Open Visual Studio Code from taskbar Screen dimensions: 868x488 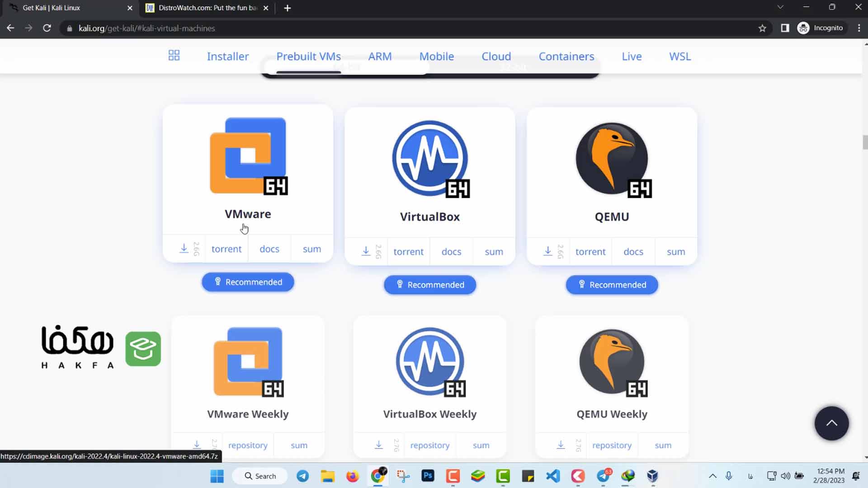click(553, 476)
